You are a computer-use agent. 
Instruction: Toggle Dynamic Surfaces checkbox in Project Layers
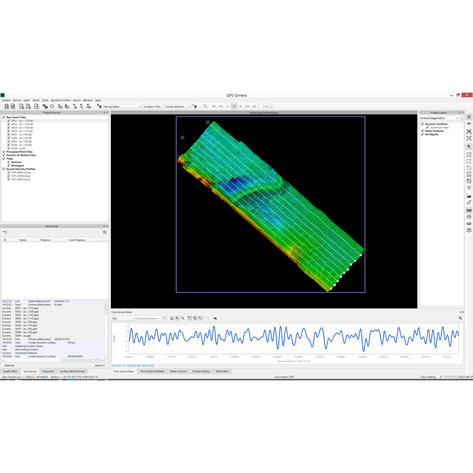[x=422, y=124]
